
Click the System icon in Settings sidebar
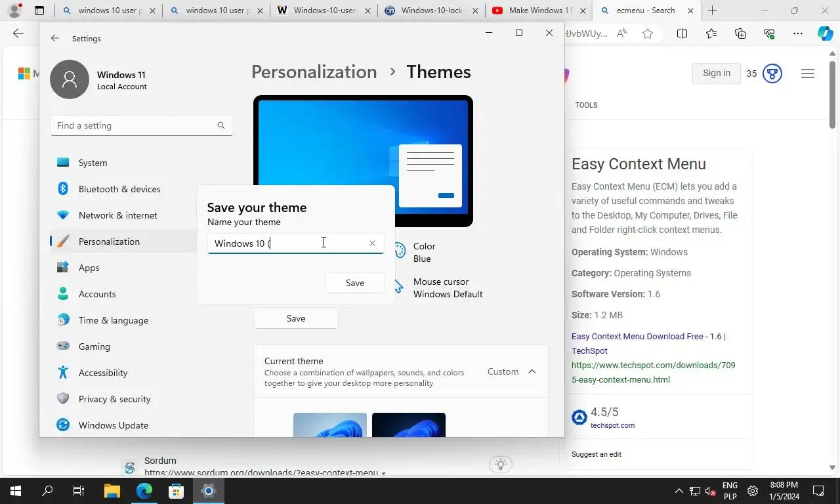63,163
